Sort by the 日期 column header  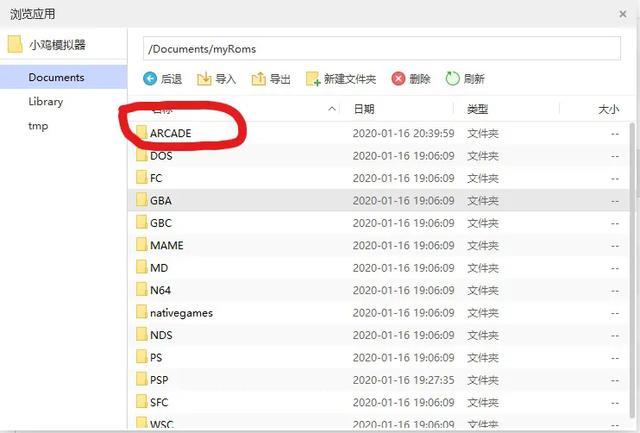coord(364,109)
